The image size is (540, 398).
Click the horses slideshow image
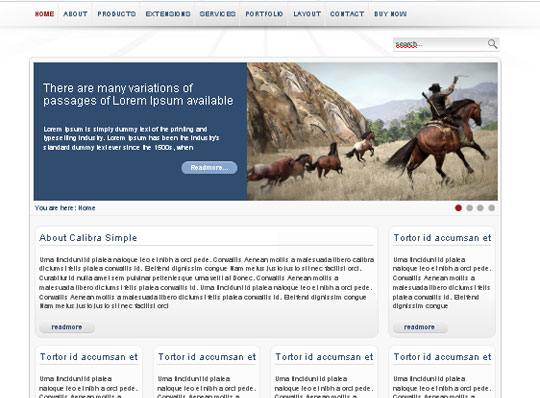click(x=372, y=131)
